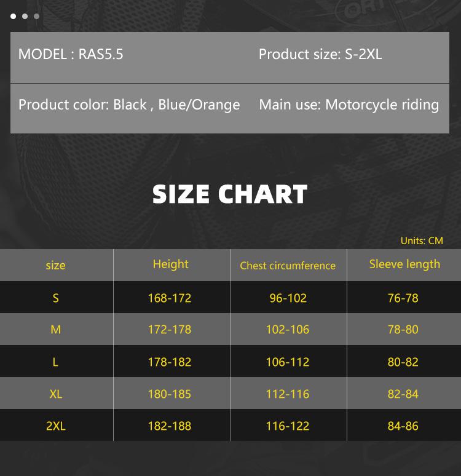Click the 178-182 height cell
461x476 pixels.
[170, 362]
